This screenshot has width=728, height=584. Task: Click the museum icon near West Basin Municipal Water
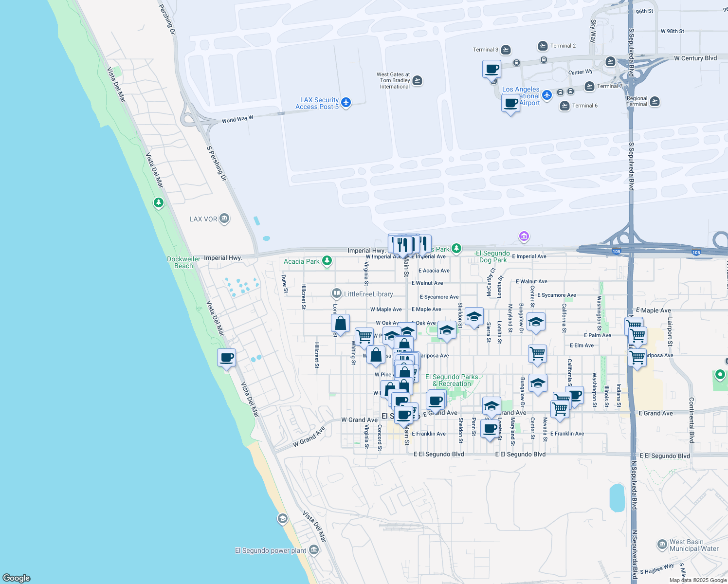click(662, 544)
